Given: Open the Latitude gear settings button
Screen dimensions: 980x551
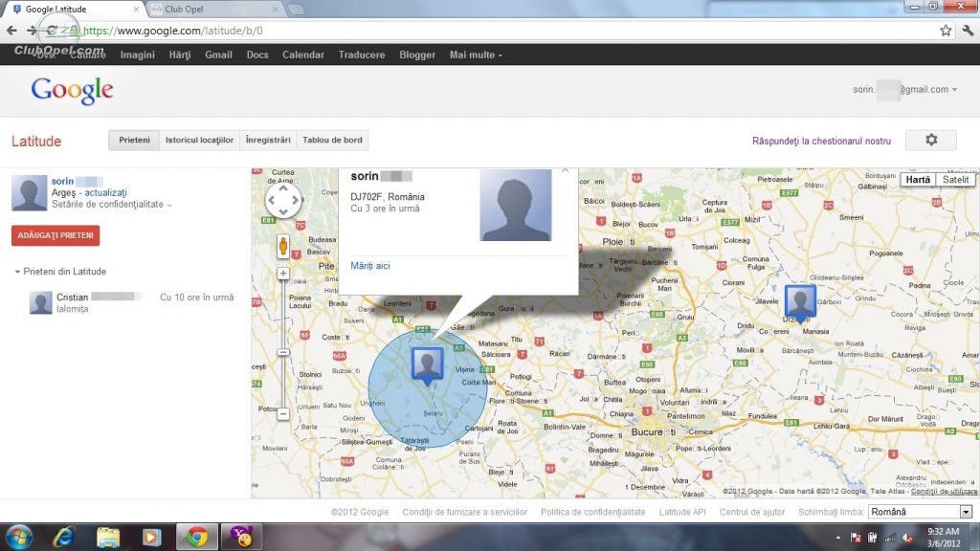Looking at the screenshot, I should (931, 140).
